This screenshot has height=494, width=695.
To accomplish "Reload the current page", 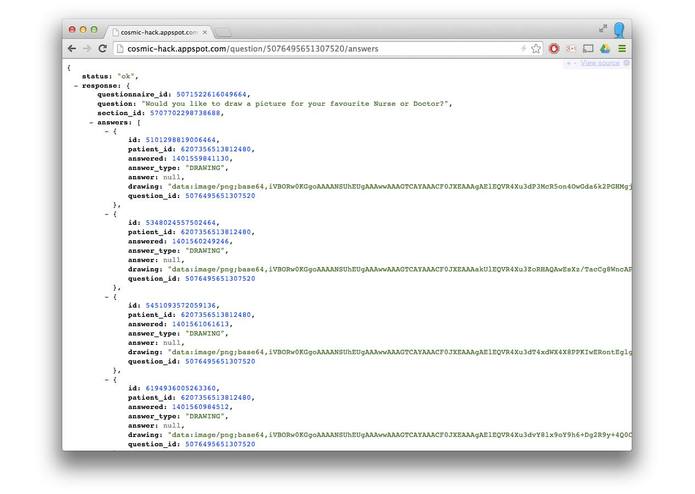I will point(102,49).
